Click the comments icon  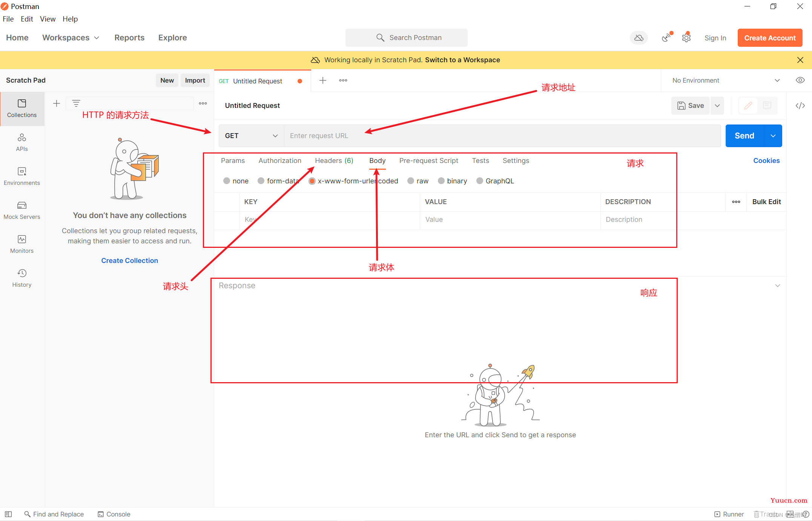pos(767,106)
